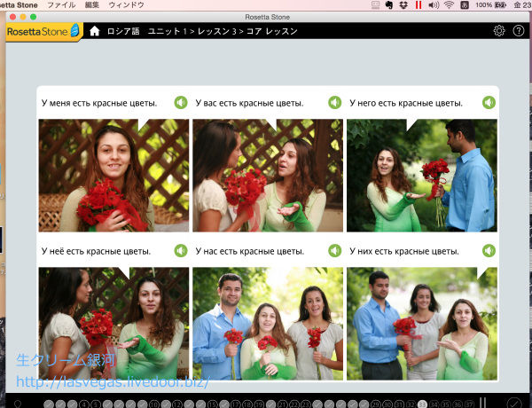Click the text 'У вас есть красные цветы.'
Image resolution: width=532 pixels, height=408 pixels.
[249, 103]
